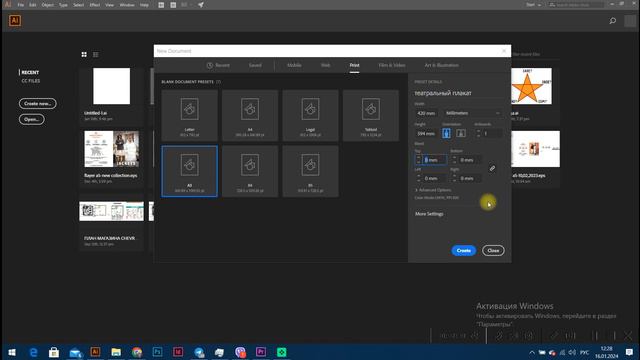
Task: Open the units Millimeters dropdown
Action: click(x=473, y=113)
